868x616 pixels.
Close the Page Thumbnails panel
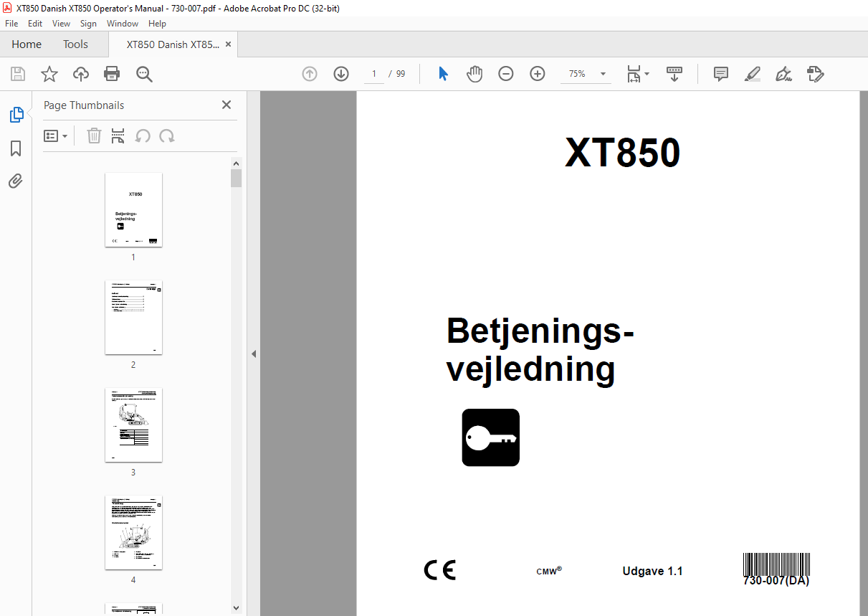coord(226,105)
